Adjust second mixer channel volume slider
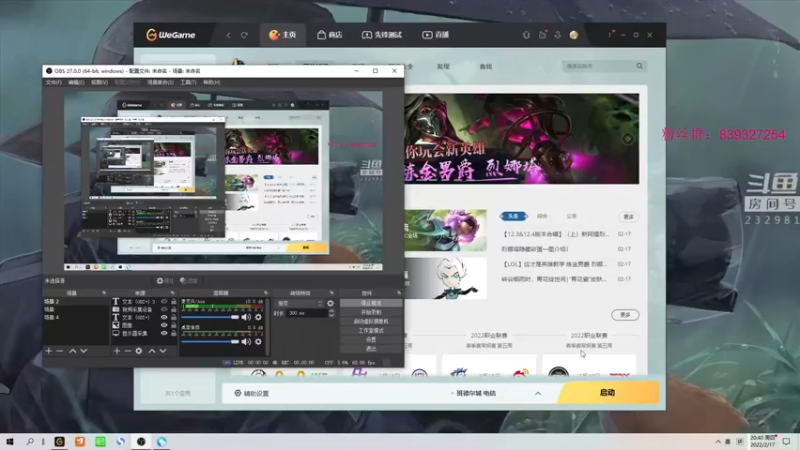The image size is (800, 450). tap(210, 341)
